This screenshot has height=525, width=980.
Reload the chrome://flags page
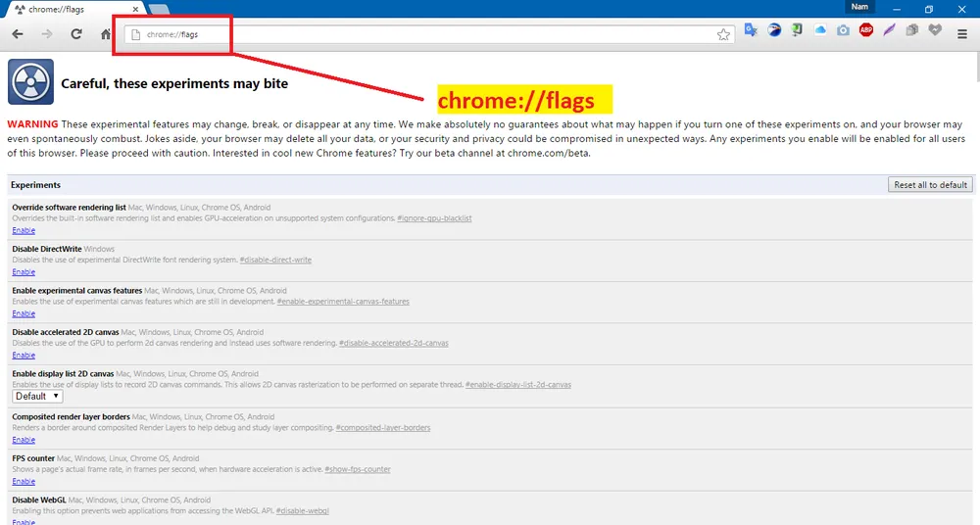pos(76,33)
